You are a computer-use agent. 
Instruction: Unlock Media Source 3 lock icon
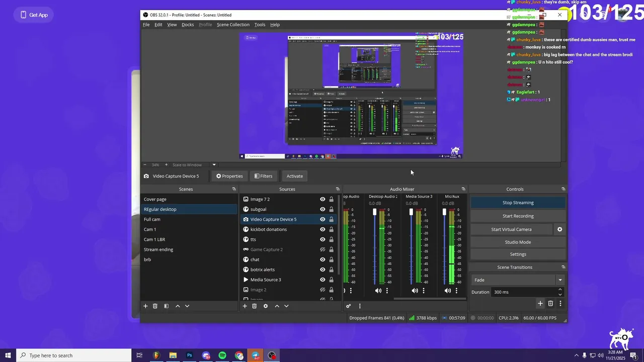pos(331,280)
